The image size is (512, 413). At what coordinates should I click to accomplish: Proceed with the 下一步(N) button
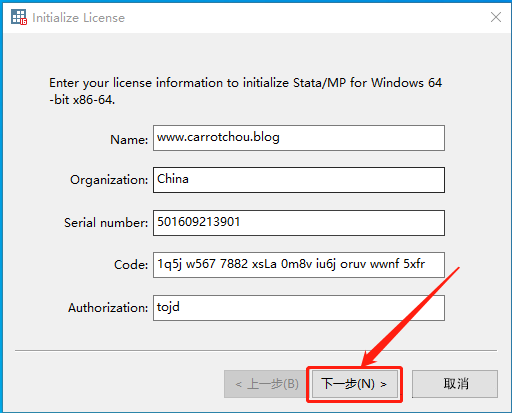pos(355,384)
